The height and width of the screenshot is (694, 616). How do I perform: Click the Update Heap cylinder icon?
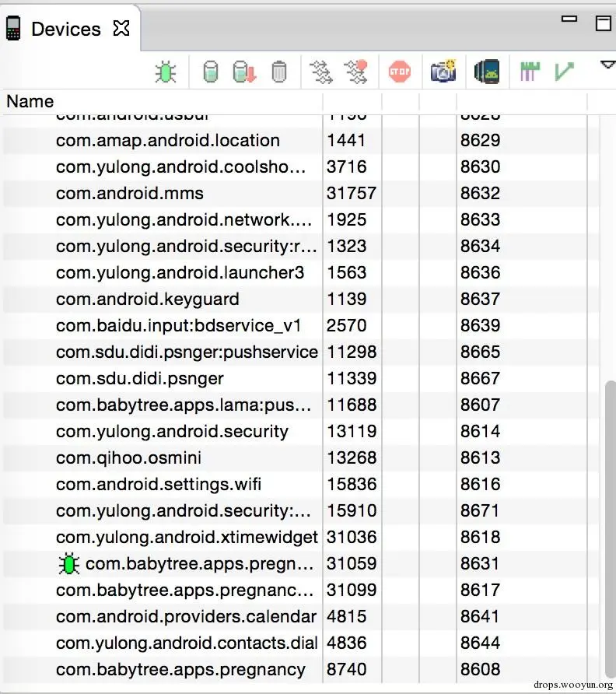point(211,72)
